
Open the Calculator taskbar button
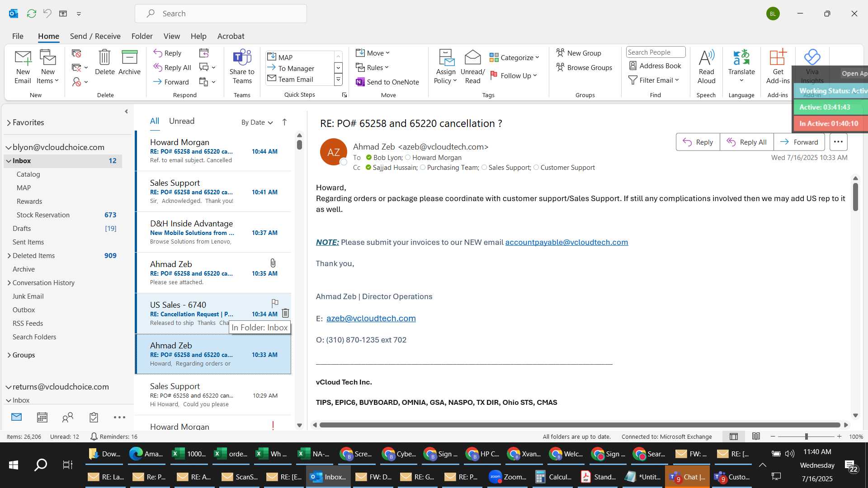pyautogui.click(x=553, y=477)
